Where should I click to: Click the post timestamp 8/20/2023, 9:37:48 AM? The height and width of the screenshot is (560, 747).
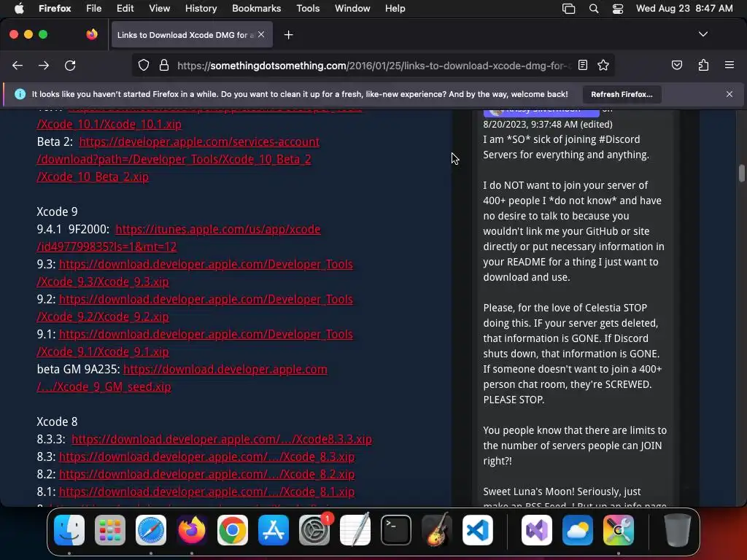[530, 124]
